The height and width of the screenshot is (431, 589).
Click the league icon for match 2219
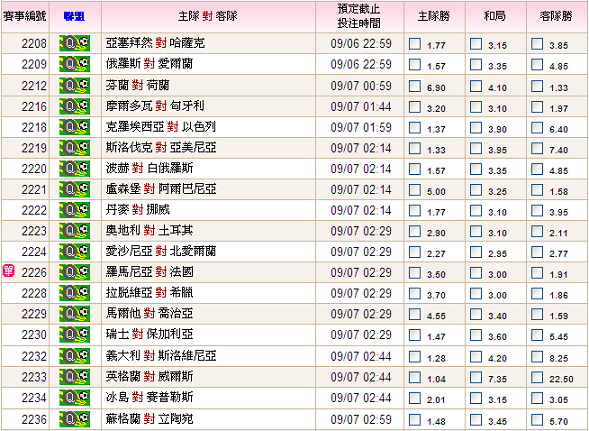click(74, 148)
